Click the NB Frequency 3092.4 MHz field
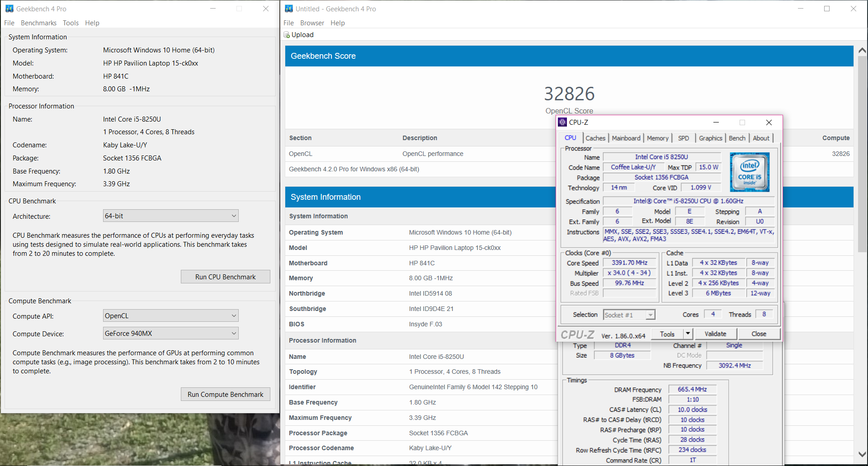This screenshot has width=868, height=466. pyautogui.click(x=735, y=365)
